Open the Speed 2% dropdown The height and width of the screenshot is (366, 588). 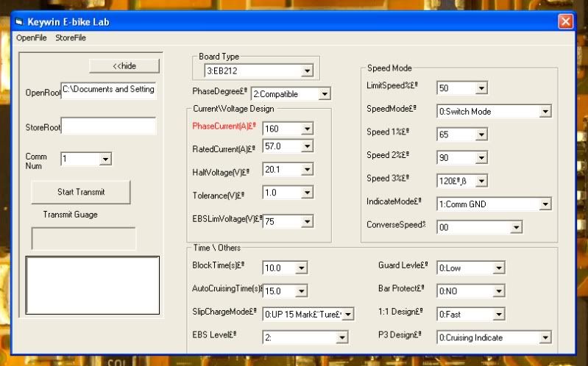(x=481, y=158)
